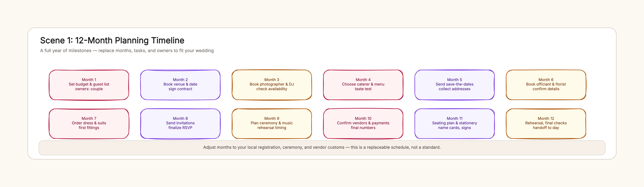Click the 'handoff to day' text line

point(546,128)
